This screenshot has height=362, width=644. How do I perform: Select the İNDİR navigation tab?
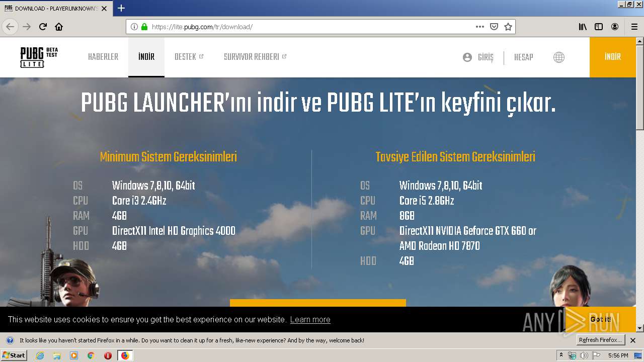click(x=146, y=57)
